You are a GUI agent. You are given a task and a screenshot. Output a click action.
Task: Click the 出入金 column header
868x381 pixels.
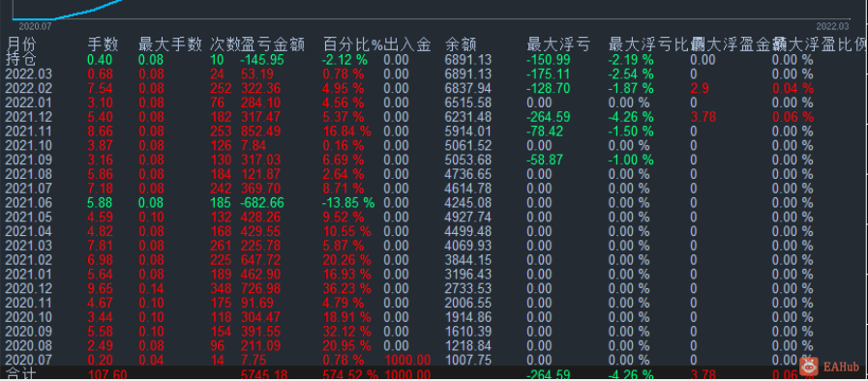tap(407, 45)
